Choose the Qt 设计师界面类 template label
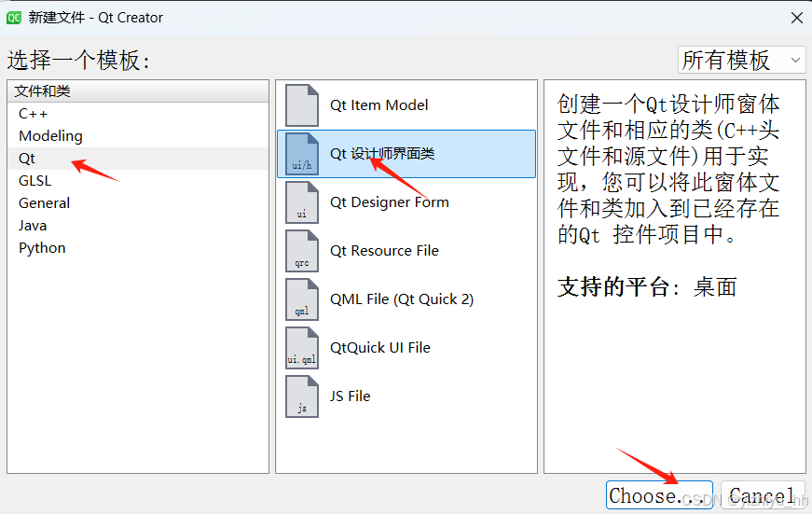The width and height of the screenshot is (812, 514). point(382,154)
